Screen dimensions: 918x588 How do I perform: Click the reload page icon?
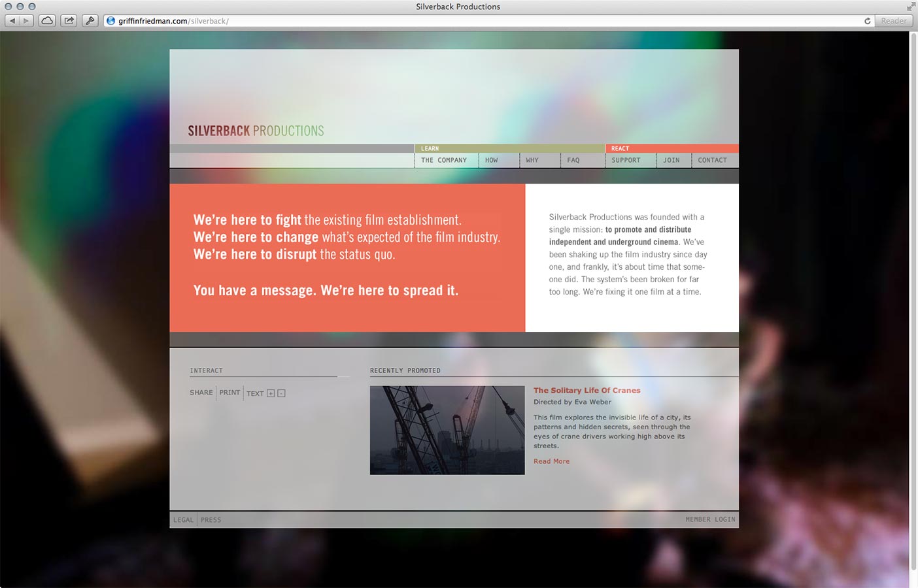[868, 21]
